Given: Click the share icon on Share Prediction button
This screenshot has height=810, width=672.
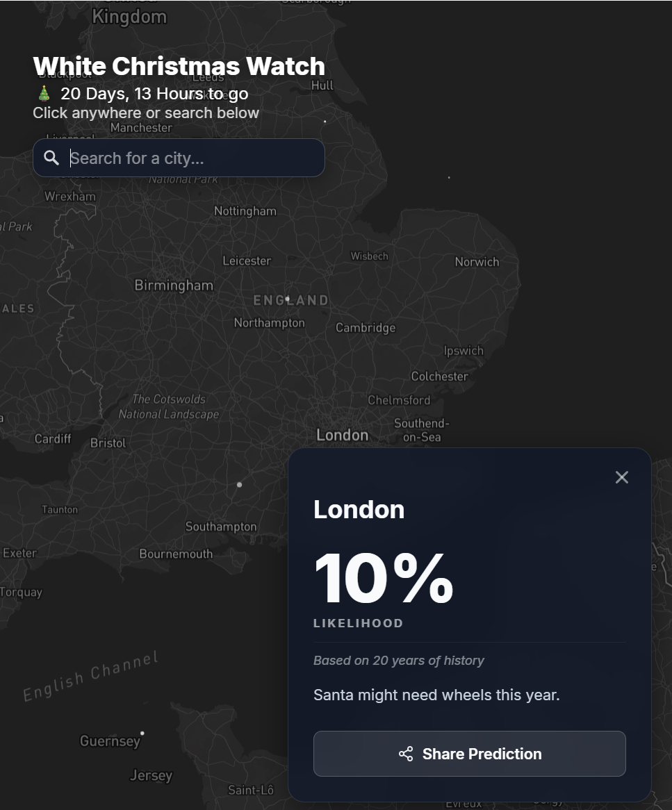Looking at the screenshot, I should [x=406, y=754].
